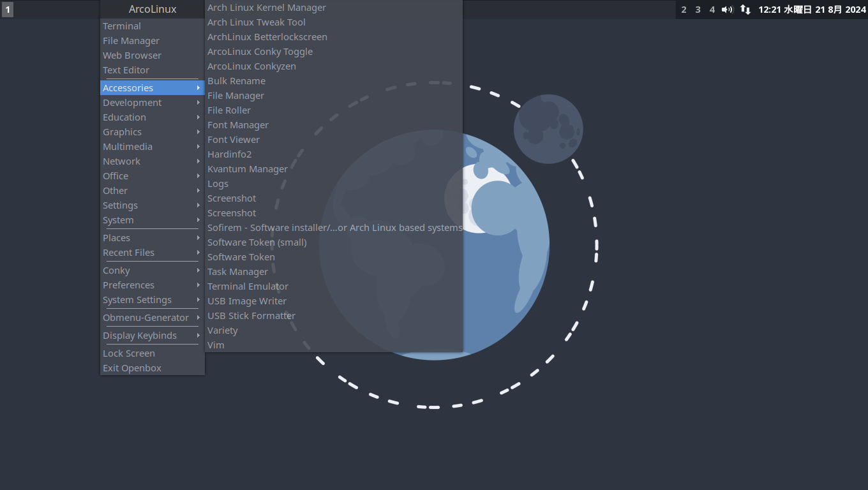The width and height of the screenshot is (868, 490).
Task: Click the volume speaker icon in the panel
Action: (x=727, y=10)
